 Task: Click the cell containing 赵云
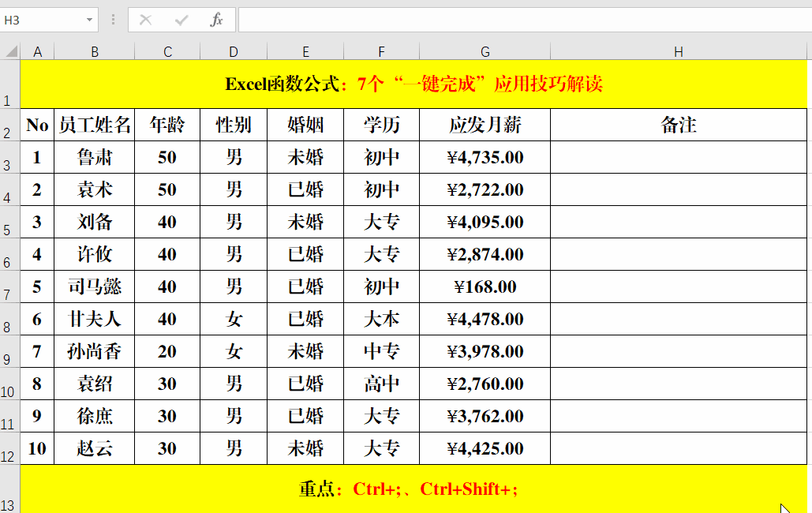coord(95,448)
